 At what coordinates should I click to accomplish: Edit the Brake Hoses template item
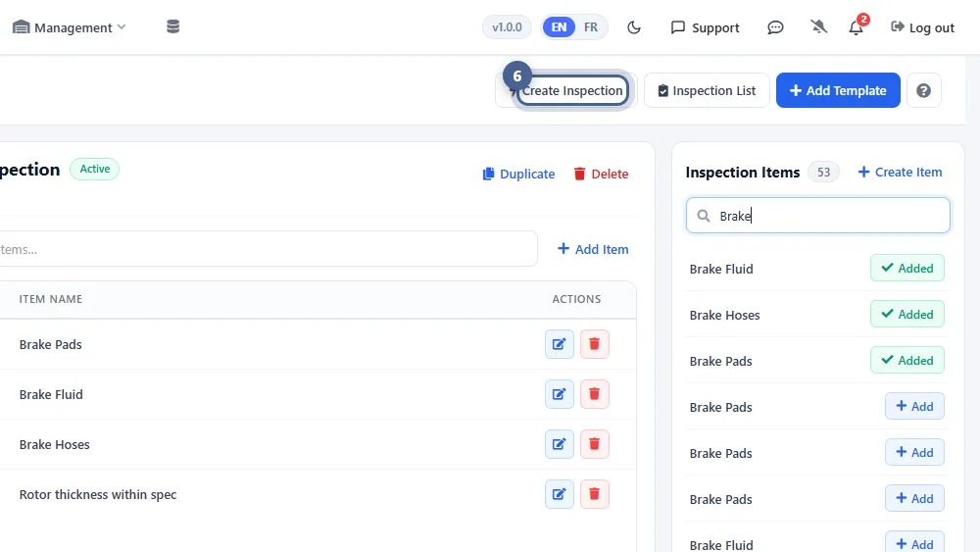[560, 444]
